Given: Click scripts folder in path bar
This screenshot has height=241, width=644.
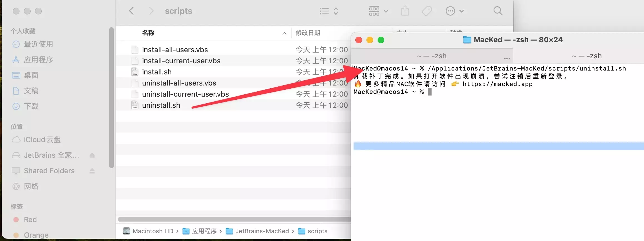Looking at the screenshot, I should (x=313, y=231).
